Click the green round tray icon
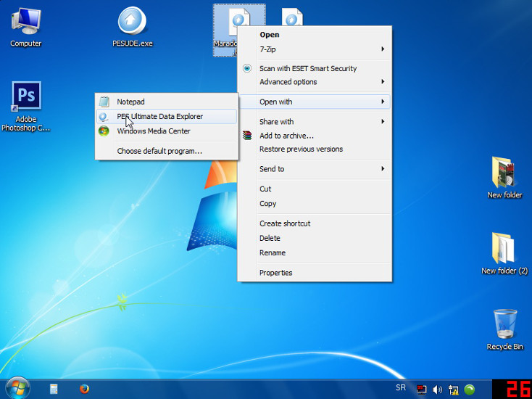This screenshot has width=532, height=399. 470,389
